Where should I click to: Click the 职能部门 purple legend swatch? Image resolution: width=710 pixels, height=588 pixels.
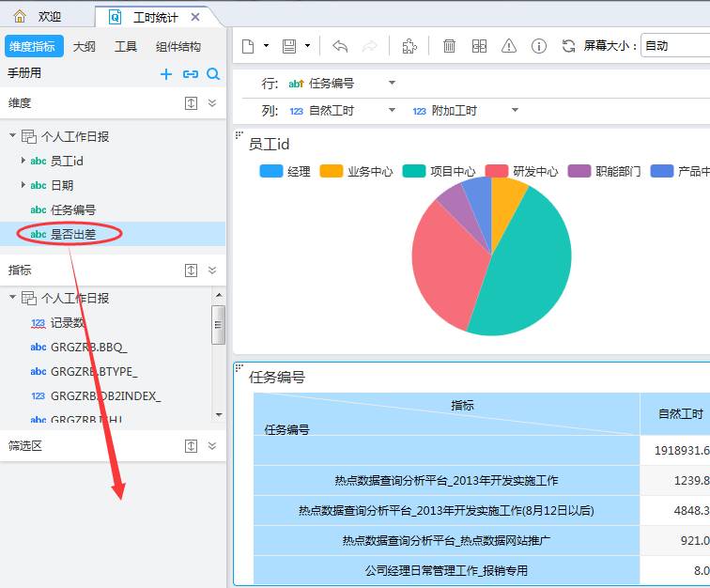coord(579,171)
